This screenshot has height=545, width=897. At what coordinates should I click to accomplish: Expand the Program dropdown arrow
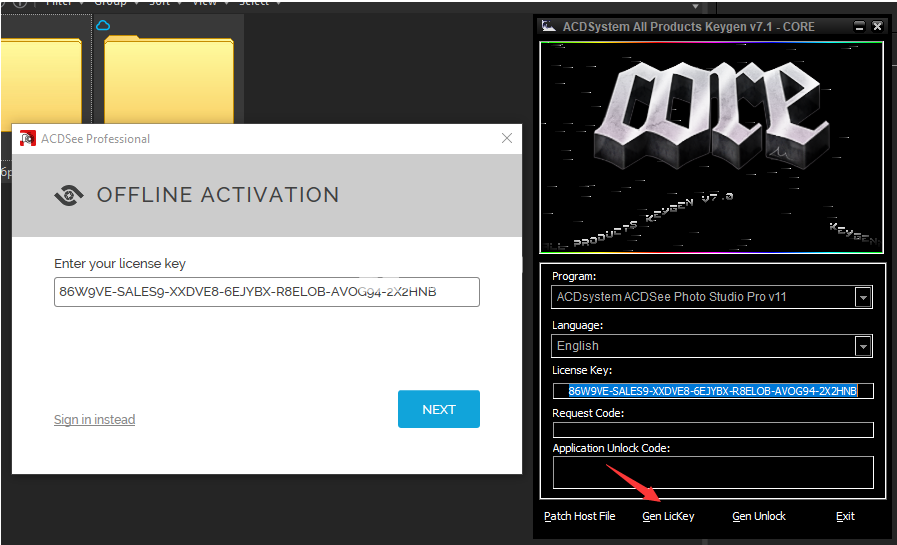click(863, 297)
